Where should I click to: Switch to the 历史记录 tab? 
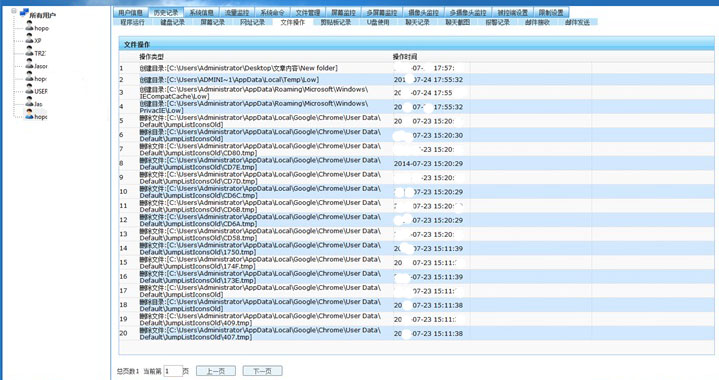point(166,12)
